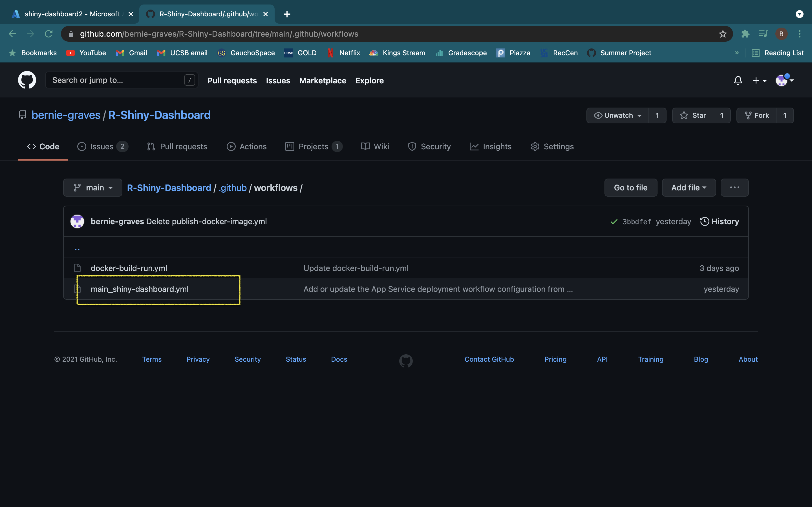Expand the Add file dropdown
The width and height of the screenshot is (812, 507).
pos(689,187)
